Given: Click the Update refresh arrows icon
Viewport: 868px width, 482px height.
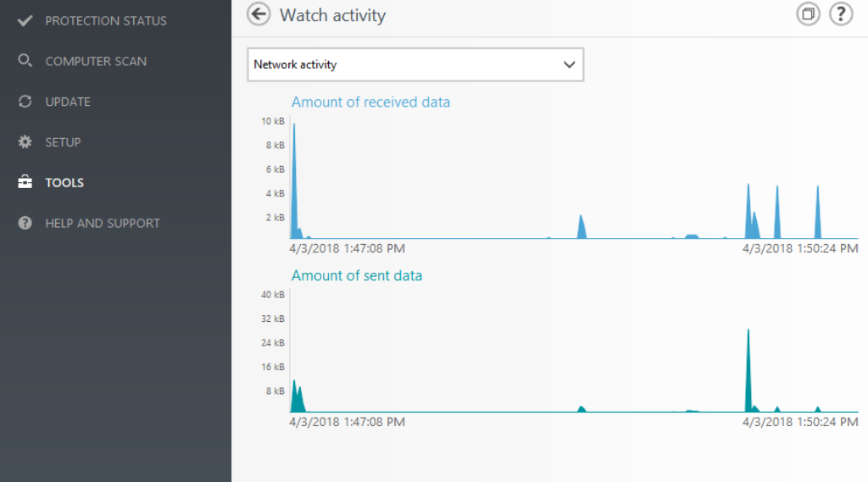Looking at the screenshot, I should coord(25,102).
